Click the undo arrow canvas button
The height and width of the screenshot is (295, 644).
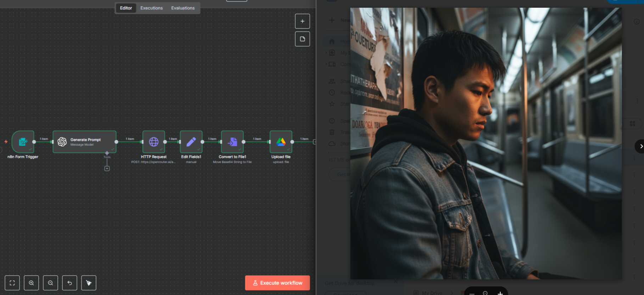(70, 283)
